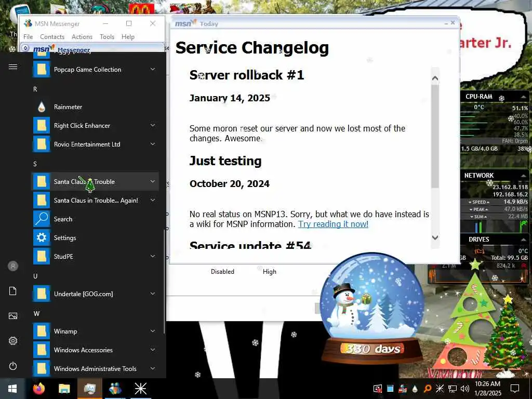The width and height of the screenshot is (532, 399).
Task: Click changelog scrollbar up arrow
Action: click(x=435, y=78)
